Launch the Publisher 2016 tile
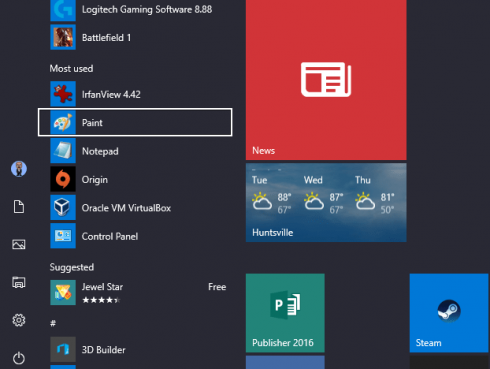The width and height of the screenshot is (490, 369). click(285, 313)
